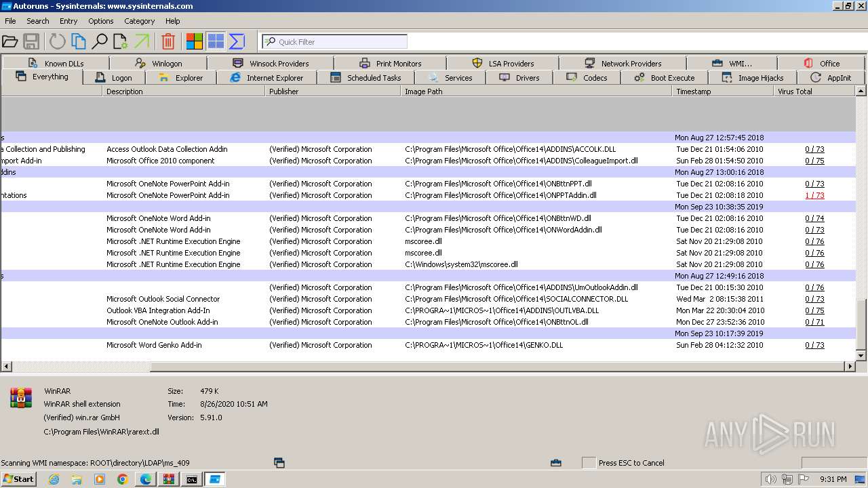Select the Outlook VBA Integration Add-In row

tap(429, 310)
